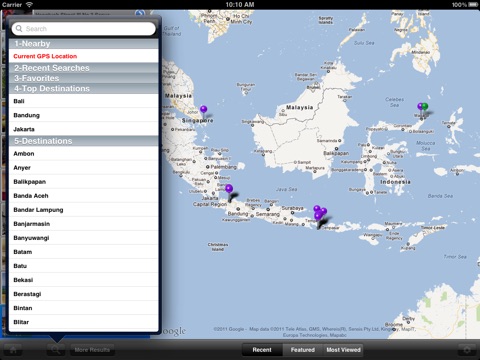This screenshot has height=360, width=480.
Task: Tap the home icon in bottom toolbar
Action: tap(13, 350)
